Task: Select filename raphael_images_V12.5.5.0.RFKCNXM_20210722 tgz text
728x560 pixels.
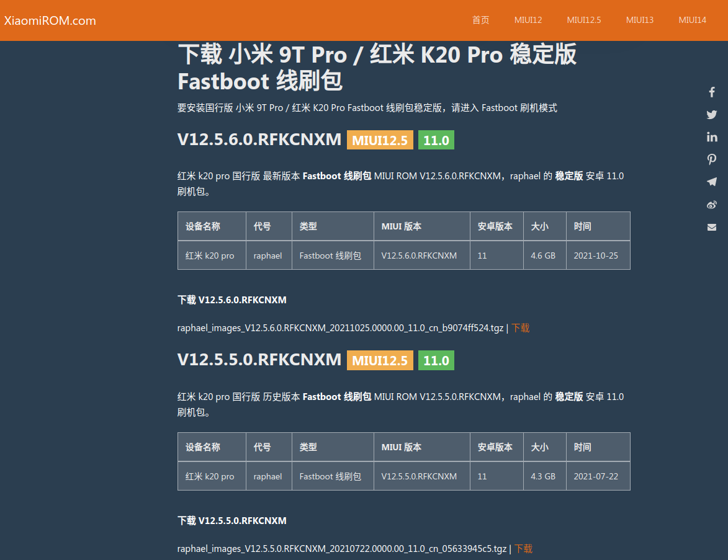Action: 342,549
